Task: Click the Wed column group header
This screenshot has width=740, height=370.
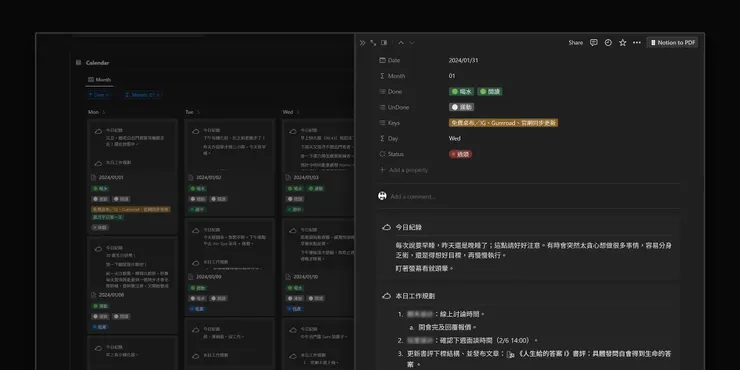Action: [x=287, y=112]
